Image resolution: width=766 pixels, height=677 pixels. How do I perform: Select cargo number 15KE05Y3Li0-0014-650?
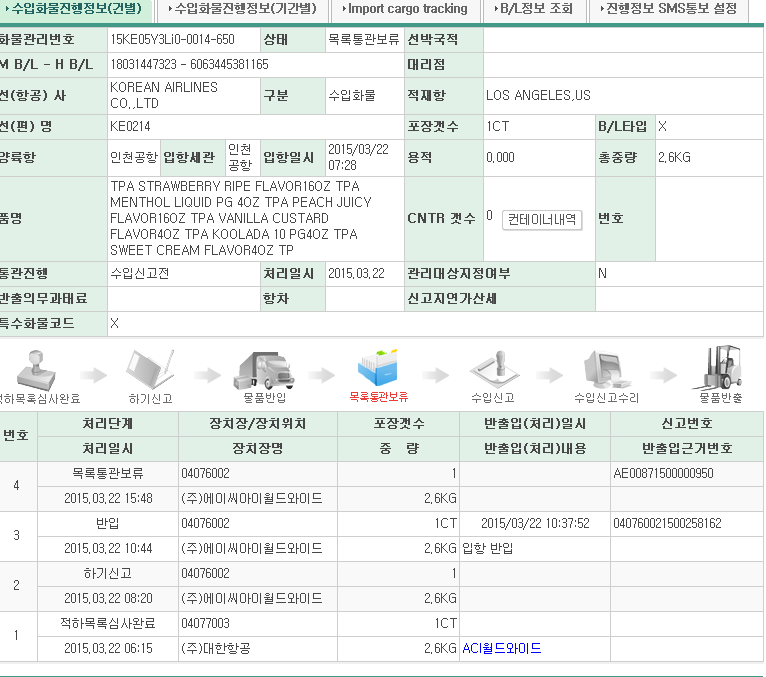pyautogui.click(x=172, y=40)
